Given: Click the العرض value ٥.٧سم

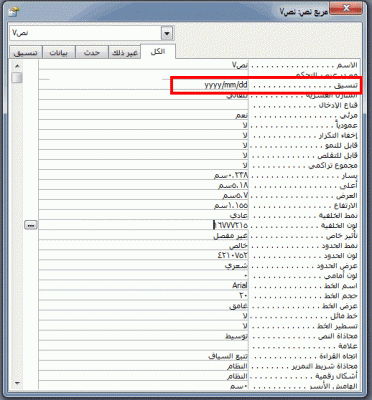Looking at the screenshot, I should coord(143,195).
